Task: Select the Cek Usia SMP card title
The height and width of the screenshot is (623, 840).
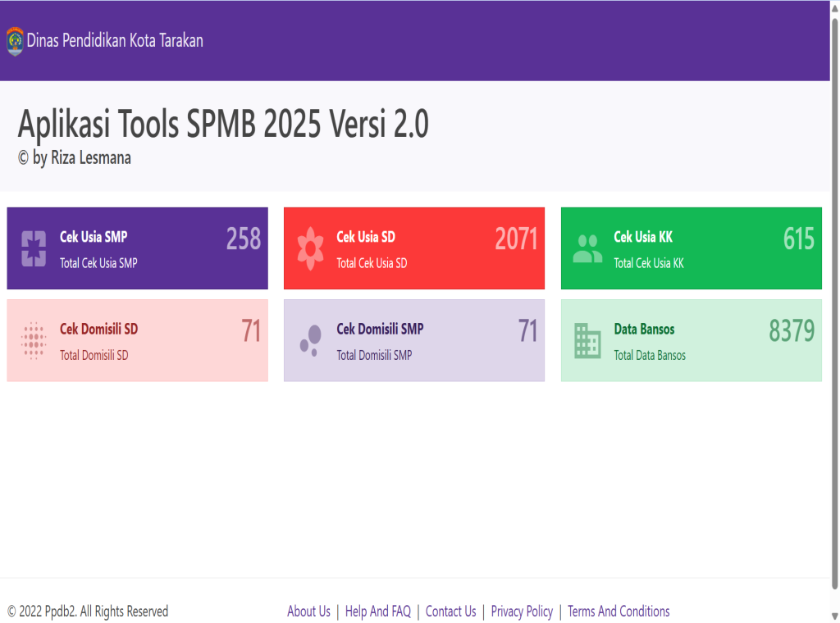Action: coord(94,237)
